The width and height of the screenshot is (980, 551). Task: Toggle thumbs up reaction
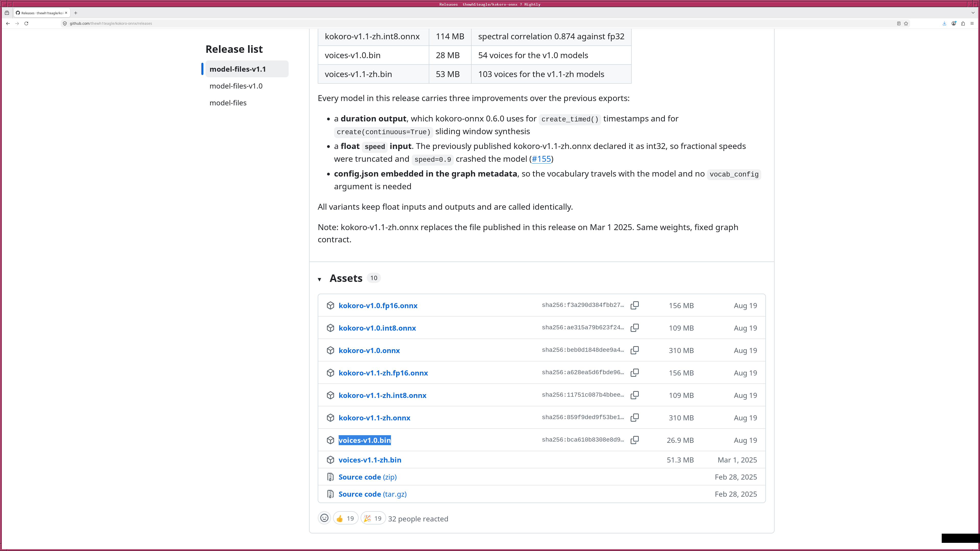tap(346, 518)
